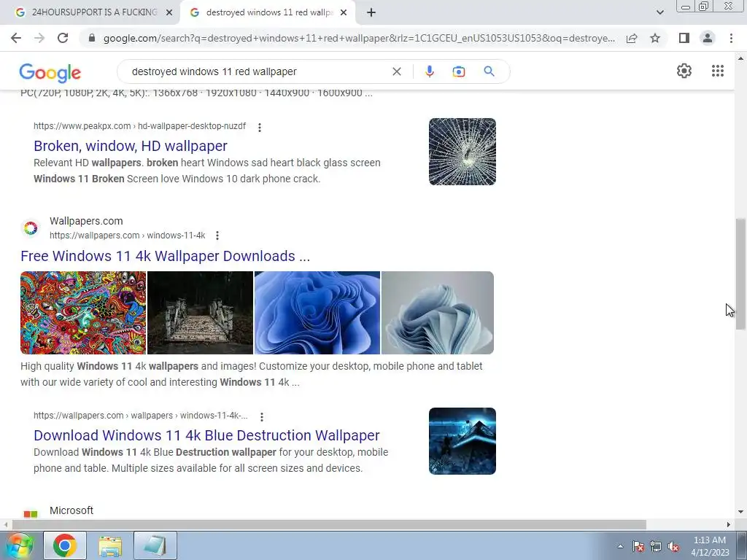Open the Chrome profile avatar
Image resolution: width=747 pixels, height=560 pixels.
tap(708, 38)
